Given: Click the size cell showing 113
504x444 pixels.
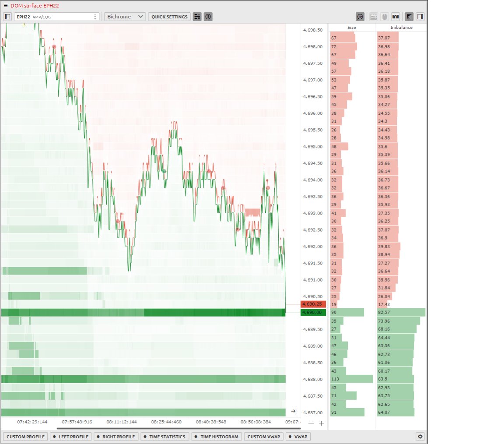Looking at the screenshot, I should 351,379.
